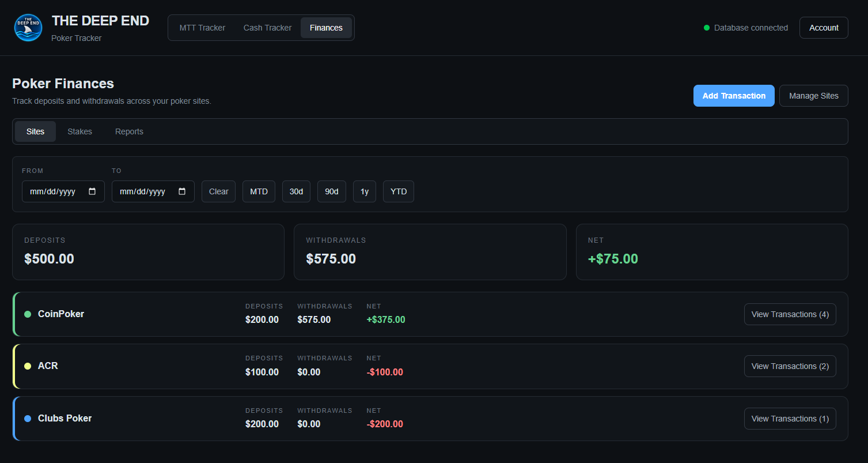This screenshot has width=868, height=463.
Task: Click CoinPoker net value +$375.00
Action: (x=386, y=319)
